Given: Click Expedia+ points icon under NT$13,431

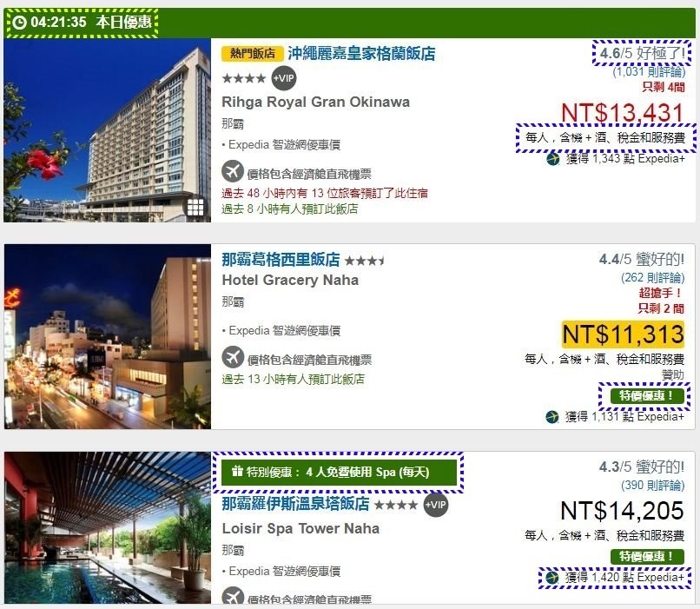Looking at the screenshot, I should pos(553,159).
